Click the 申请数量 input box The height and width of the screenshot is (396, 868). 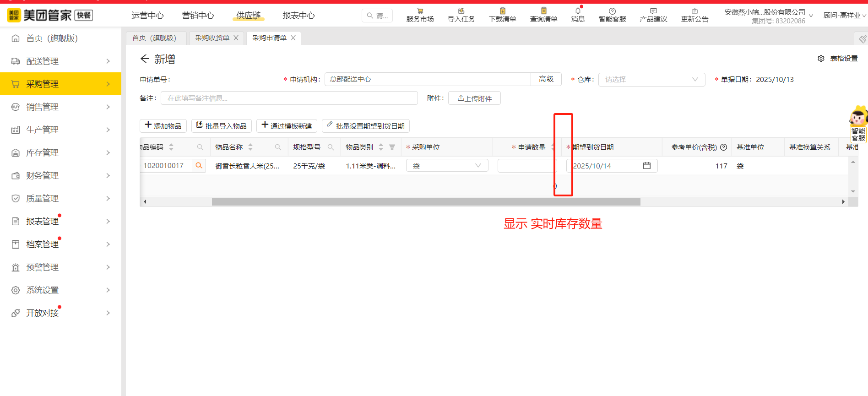pos(526,166)
